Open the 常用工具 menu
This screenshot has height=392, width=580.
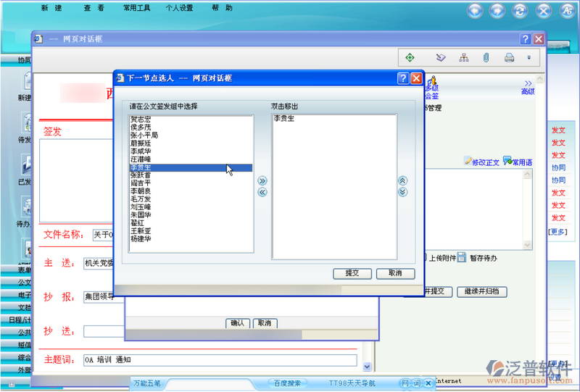pyautogui.click(x=136, y=8)
